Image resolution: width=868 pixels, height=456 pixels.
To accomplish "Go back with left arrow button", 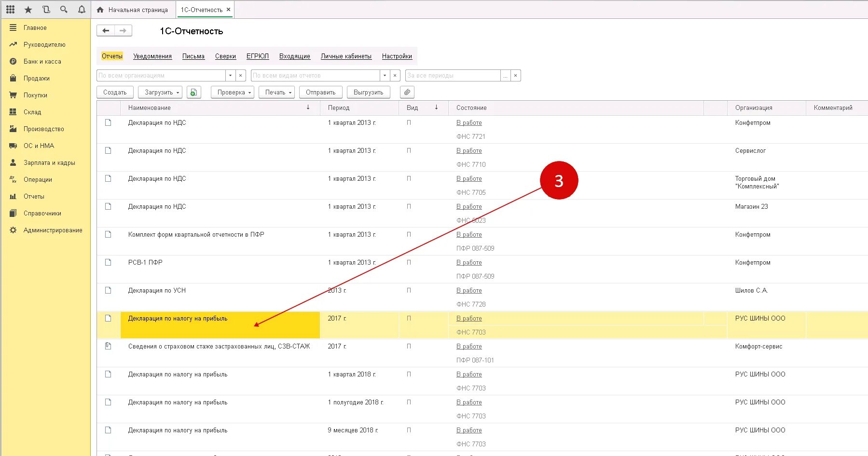I will (x=106, y=31).
